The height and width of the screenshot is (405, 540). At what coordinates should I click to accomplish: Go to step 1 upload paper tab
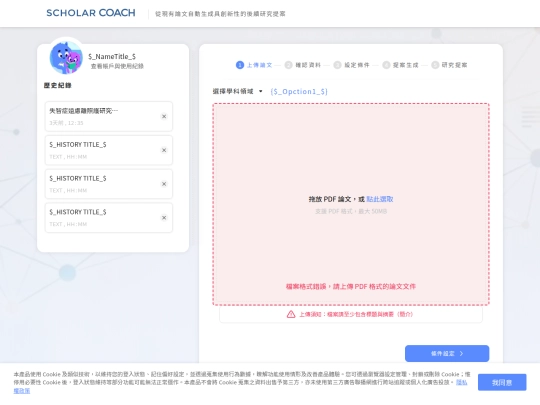pos(254,65)
